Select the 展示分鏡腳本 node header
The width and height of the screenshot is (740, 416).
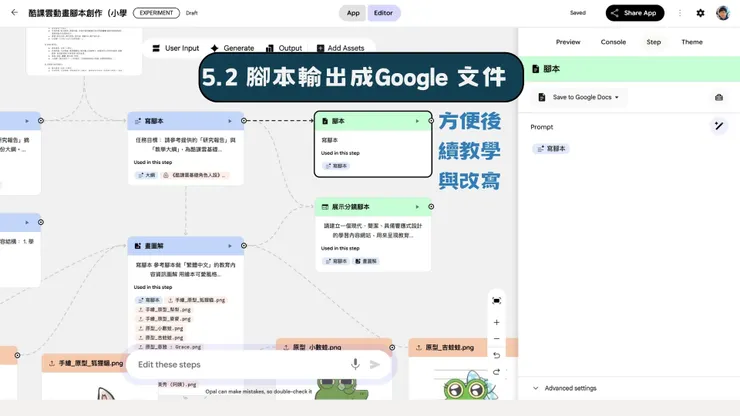click(373, 207)
